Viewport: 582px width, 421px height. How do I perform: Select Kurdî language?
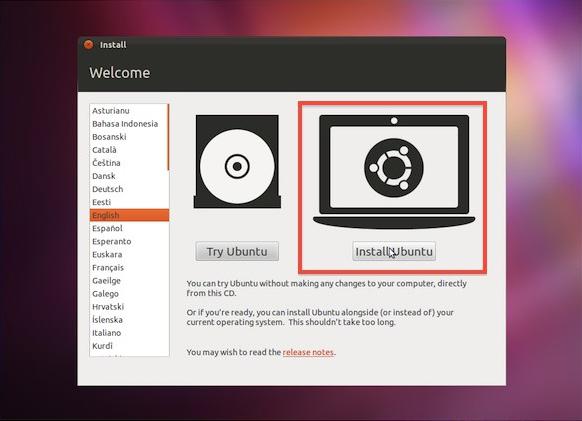[x=129, y=346]
